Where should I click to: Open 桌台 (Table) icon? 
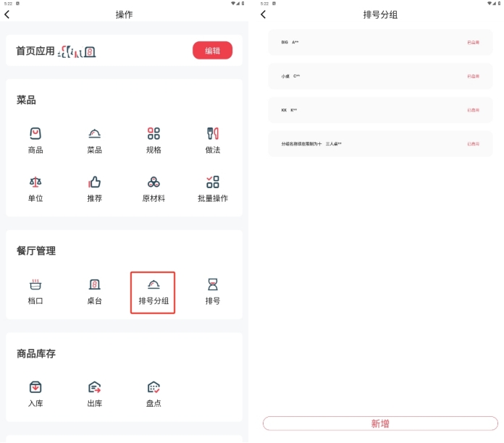click(x=94, y=284)
